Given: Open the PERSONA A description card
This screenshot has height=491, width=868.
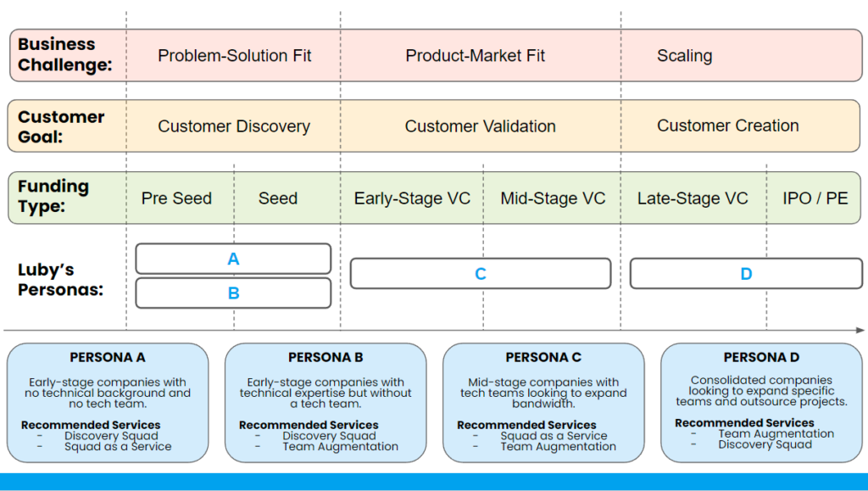Looking at the screenshot, I should [108, 403].
